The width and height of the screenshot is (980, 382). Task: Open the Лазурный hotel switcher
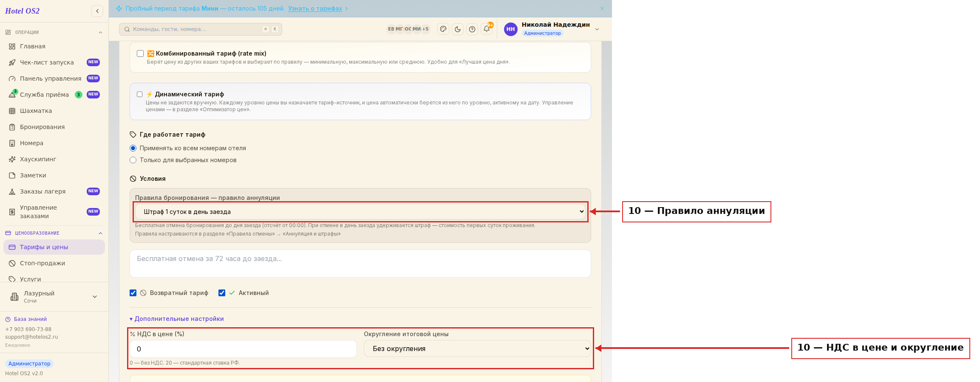click(54, 297)
